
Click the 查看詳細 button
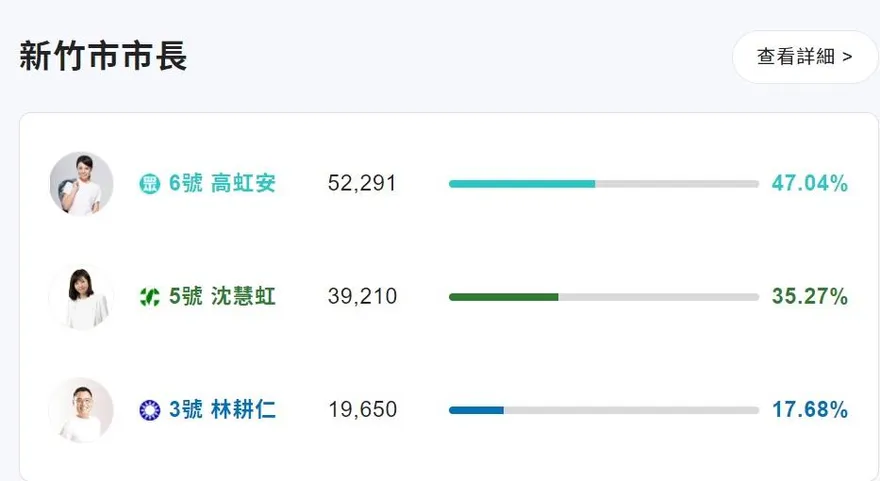pyautogui.click(x=804, y=57)
